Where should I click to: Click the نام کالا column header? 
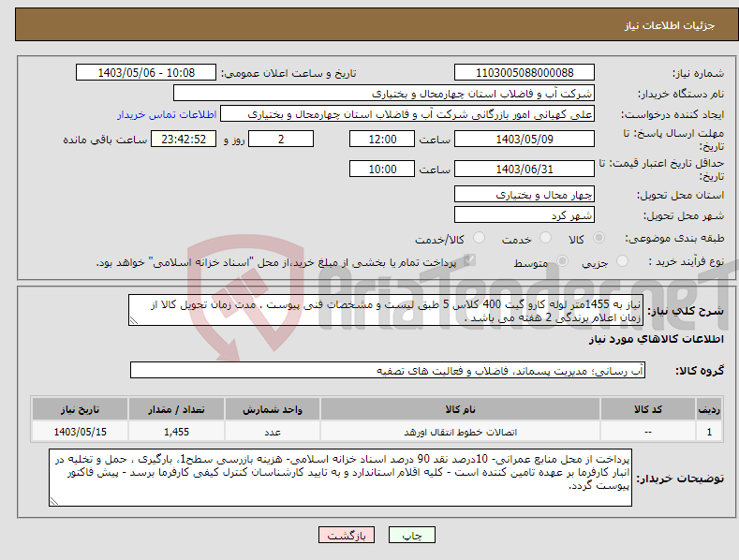click(461, 409)
